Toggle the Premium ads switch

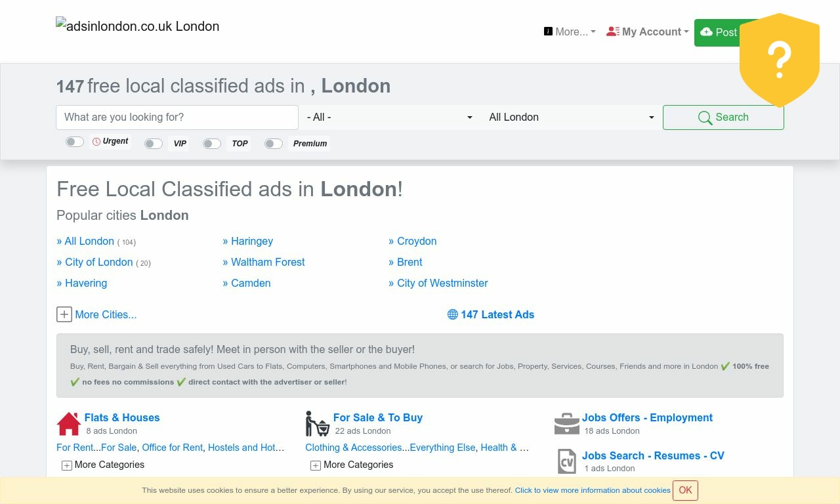point(274,144)
